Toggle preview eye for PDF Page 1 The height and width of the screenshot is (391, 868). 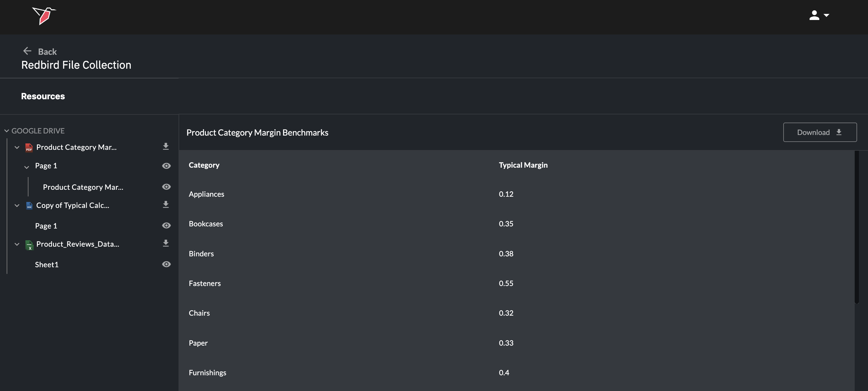[x=166, y=166]
